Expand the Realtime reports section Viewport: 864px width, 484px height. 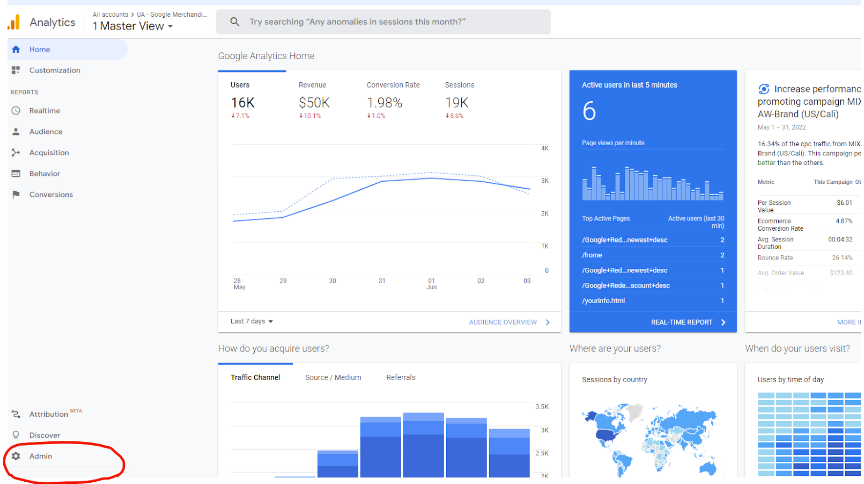coord(44,110)
